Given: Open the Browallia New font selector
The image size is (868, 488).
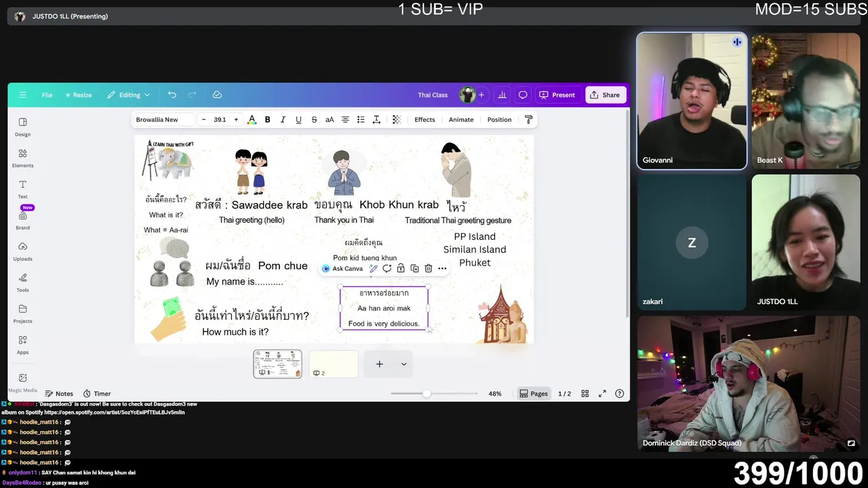Looking at the screenshot, I should click(163, 119).
